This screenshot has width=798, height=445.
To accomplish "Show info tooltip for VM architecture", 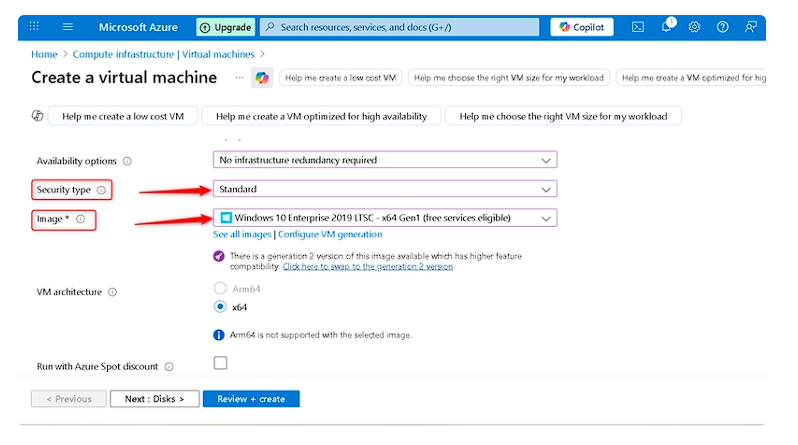I will pos(112,292).
